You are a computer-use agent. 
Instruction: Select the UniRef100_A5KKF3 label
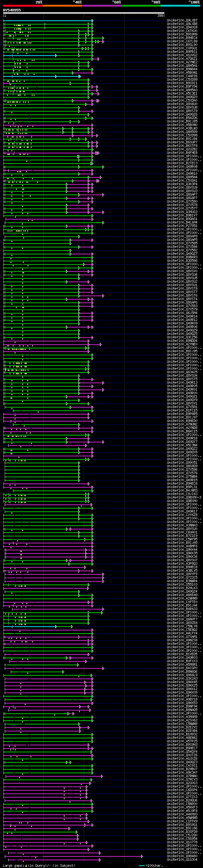pos(182,807)
